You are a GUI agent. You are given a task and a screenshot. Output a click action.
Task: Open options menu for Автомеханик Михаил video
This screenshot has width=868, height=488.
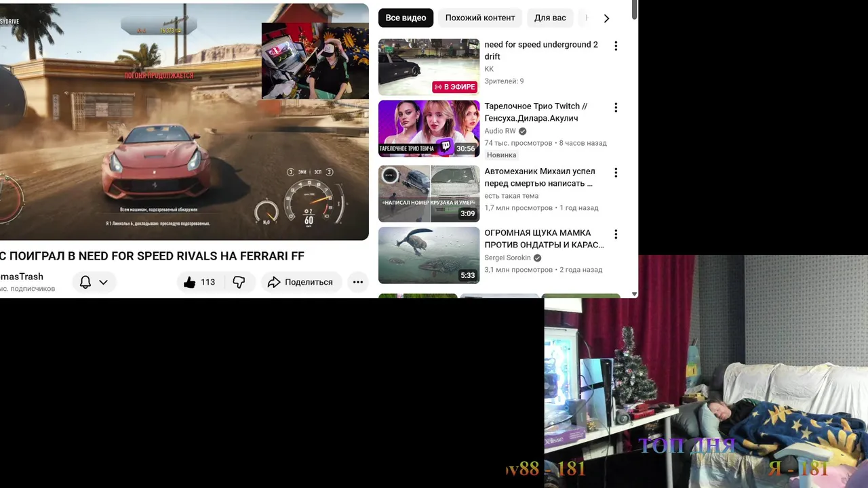[616, 173]
